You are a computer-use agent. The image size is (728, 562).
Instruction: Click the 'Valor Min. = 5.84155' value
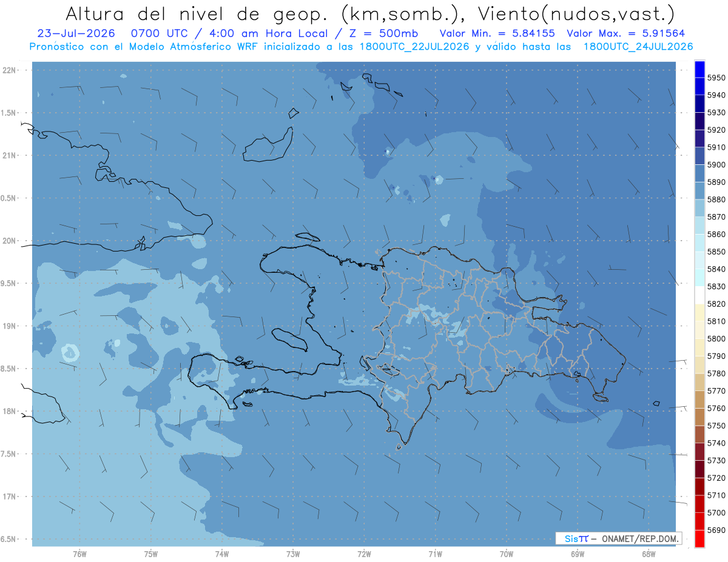click(499, 33)
